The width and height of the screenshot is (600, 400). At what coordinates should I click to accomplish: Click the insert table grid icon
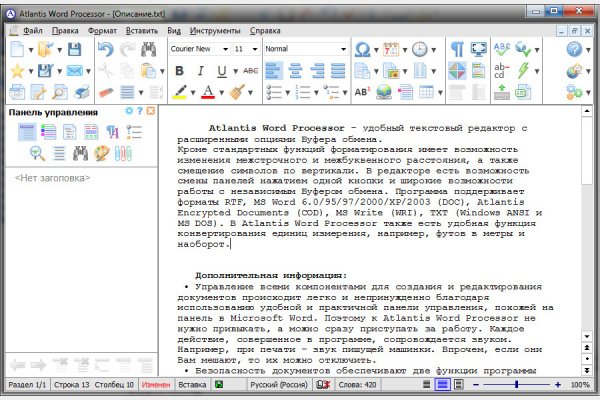(x=426, y=92)
